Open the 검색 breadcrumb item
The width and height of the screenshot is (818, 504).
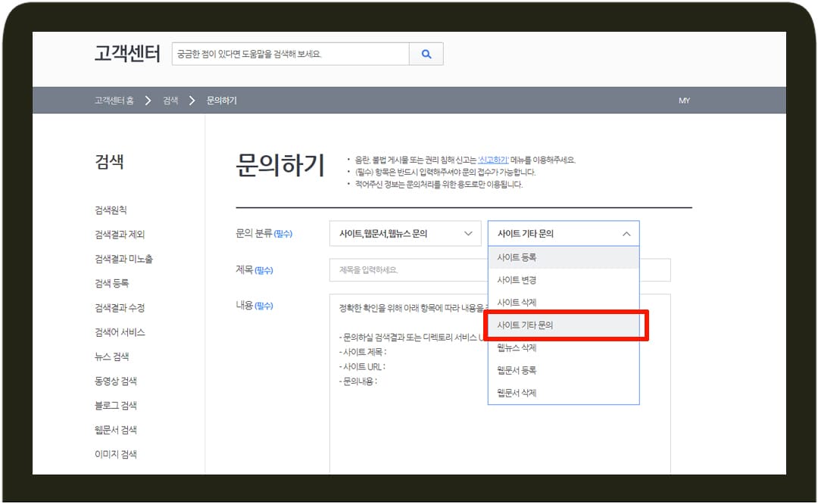tap(169, 100)
